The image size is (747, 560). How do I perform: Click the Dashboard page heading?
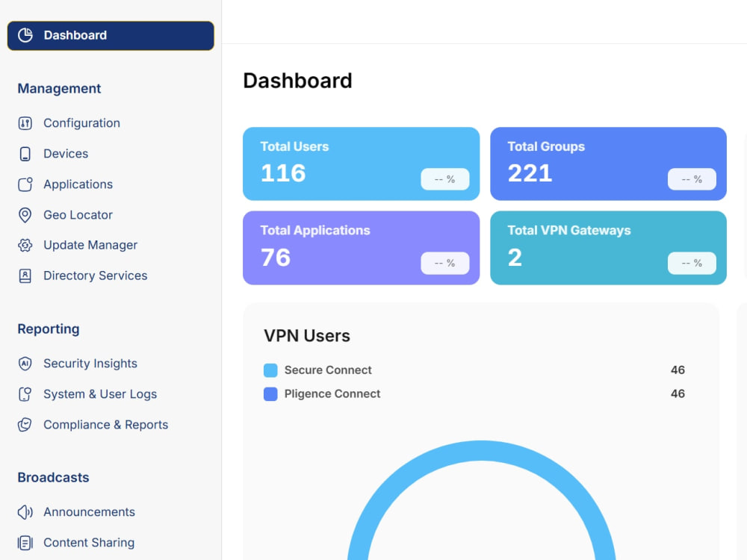tap(298, 81)
